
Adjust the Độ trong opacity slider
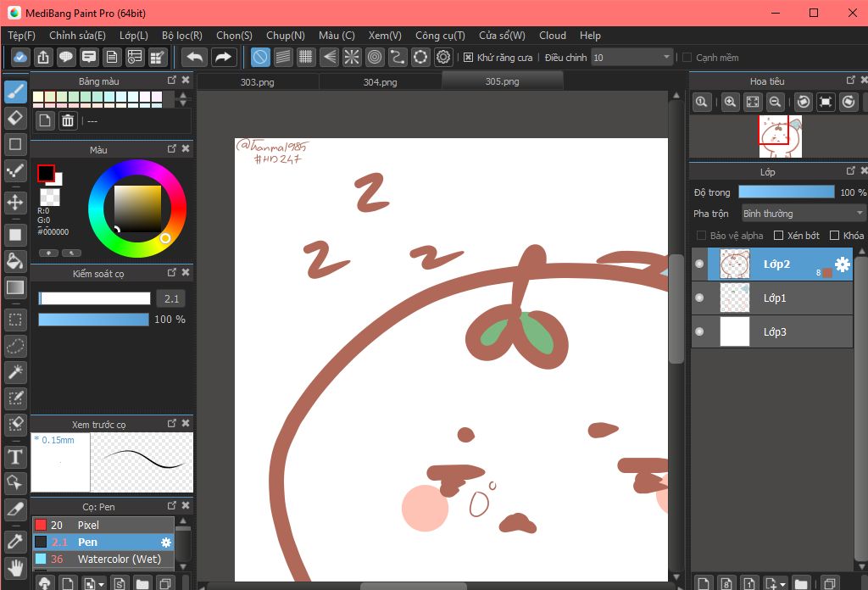(x=786, y=192)
